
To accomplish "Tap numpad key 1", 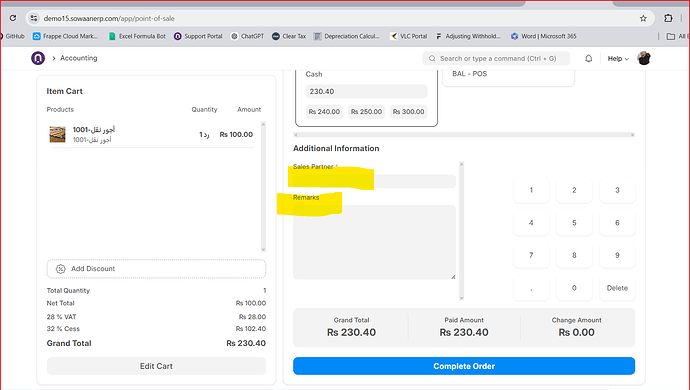I will pyautogui.click(x=531, y=190).
